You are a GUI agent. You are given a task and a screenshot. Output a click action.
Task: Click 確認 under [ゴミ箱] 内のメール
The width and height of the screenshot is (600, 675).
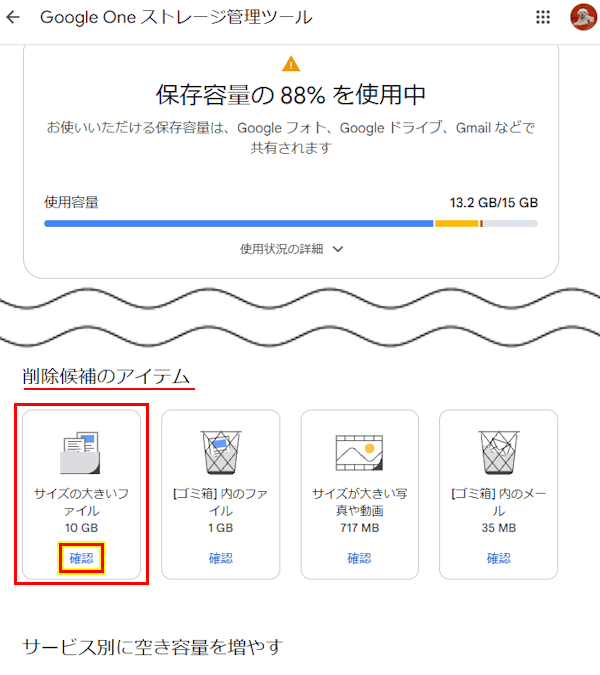click(499, 558)
